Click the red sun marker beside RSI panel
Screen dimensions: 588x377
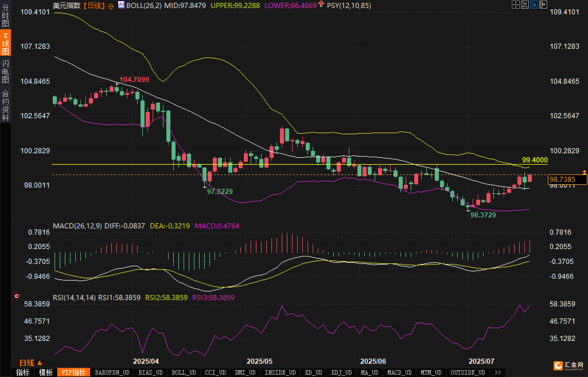point(17,296)
